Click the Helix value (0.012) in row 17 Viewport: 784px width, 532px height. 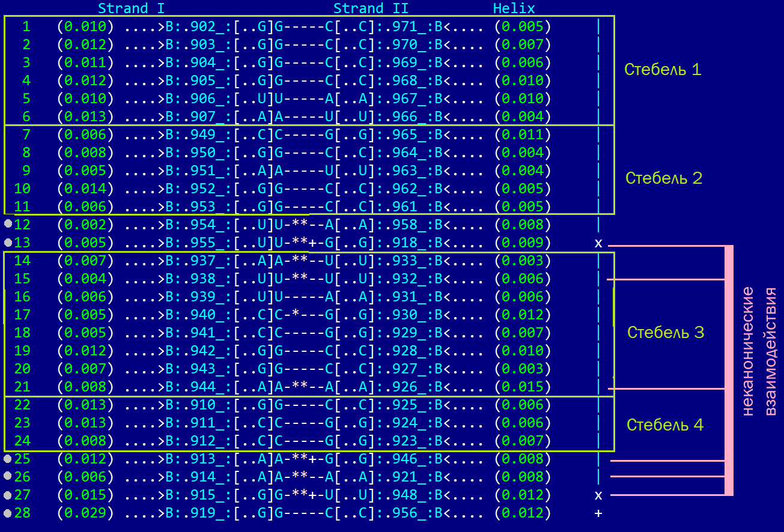click(523, 315)
